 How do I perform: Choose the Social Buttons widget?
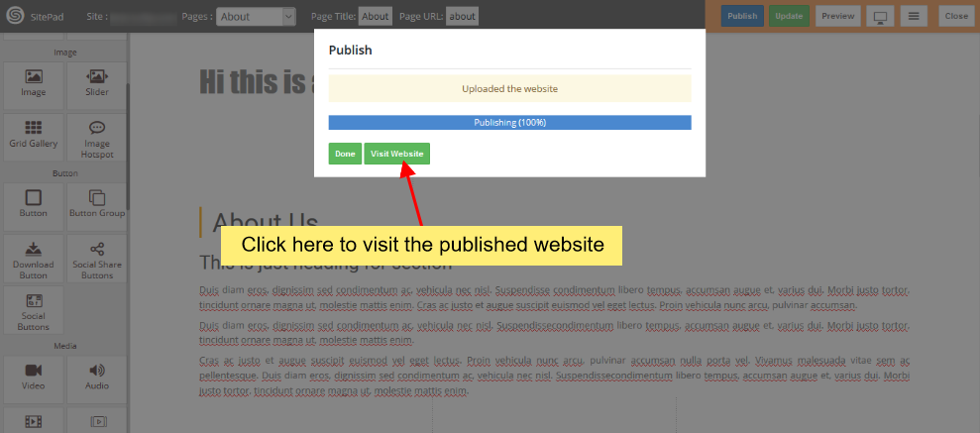click(34, 311)
